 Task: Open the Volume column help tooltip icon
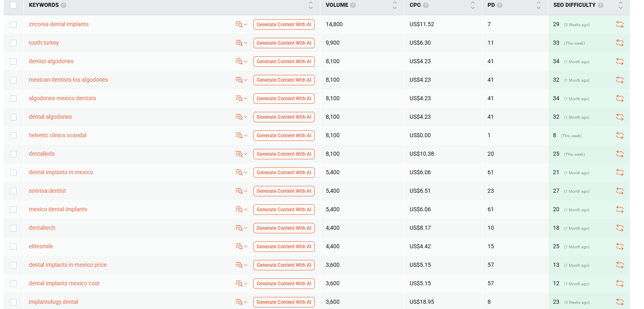pyautogui.click(x=353, y=5)
